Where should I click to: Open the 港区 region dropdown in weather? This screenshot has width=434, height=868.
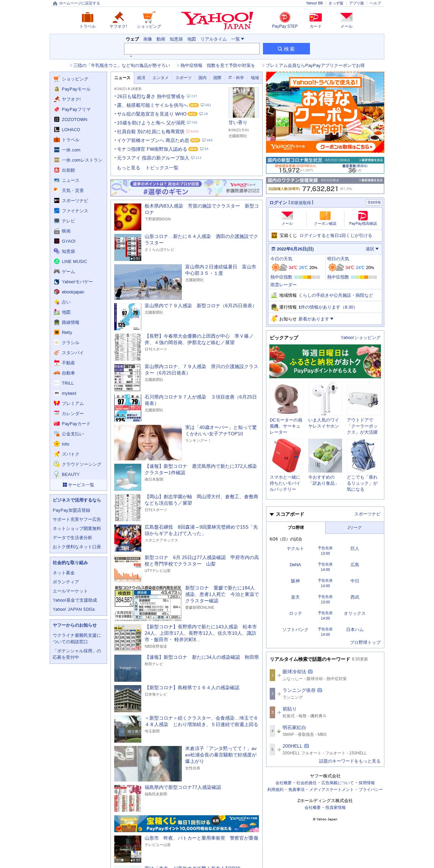click(372, 249)
